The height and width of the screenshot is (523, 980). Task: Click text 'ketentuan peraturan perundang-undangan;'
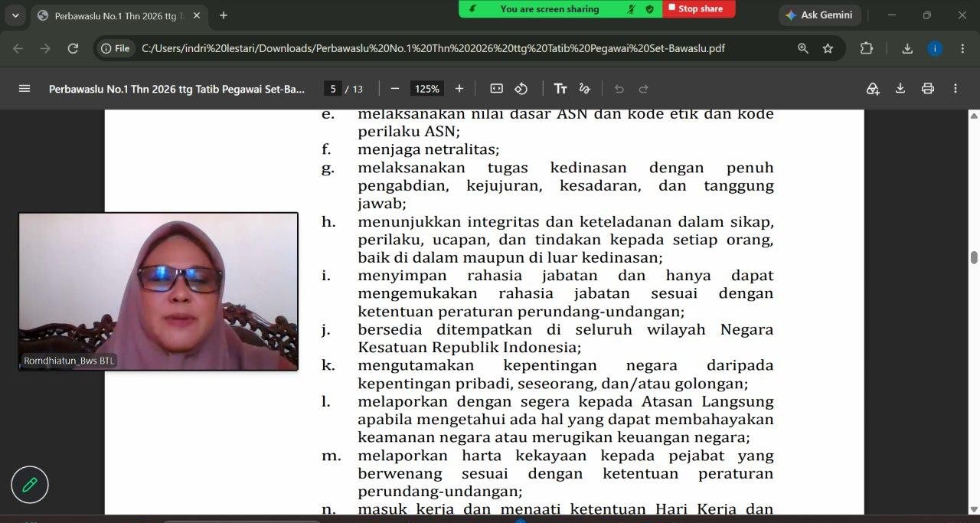pyautogui.click(x=521, y=312)
